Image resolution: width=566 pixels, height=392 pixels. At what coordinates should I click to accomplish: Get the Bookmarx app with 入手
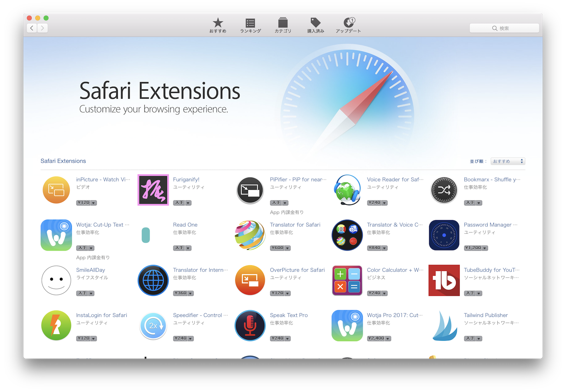[x=470, y=203]
